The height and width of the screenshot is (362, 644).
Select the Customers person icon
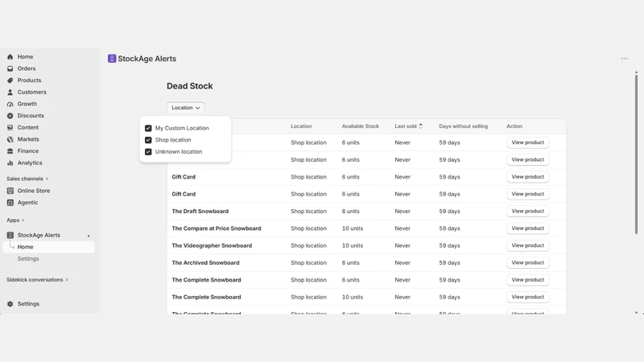click(10, 93)
